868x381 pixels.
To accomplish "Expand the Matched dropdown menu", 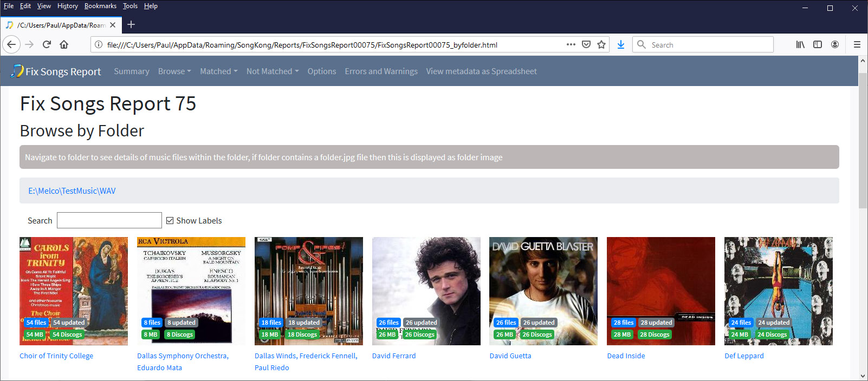I will (219, 71).
